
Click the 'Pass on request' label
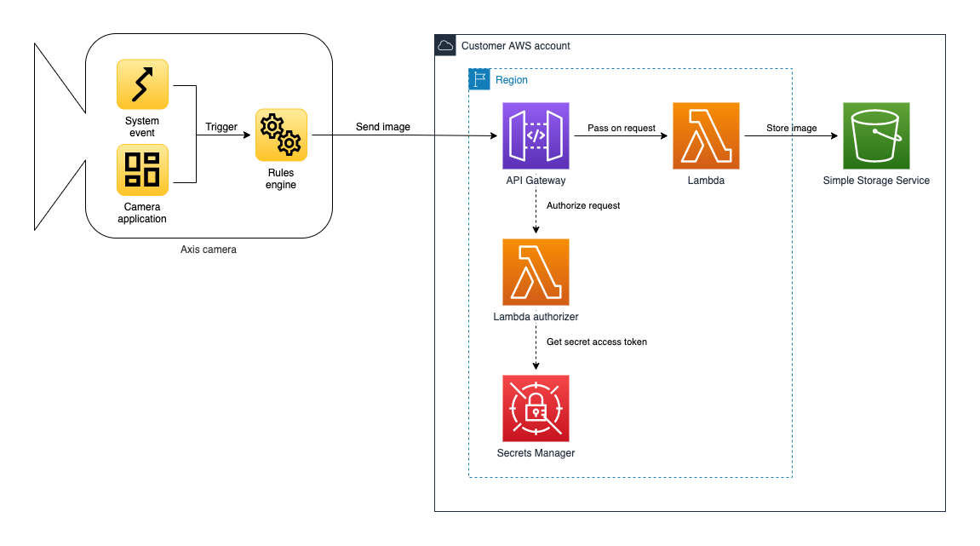[622, 129]
